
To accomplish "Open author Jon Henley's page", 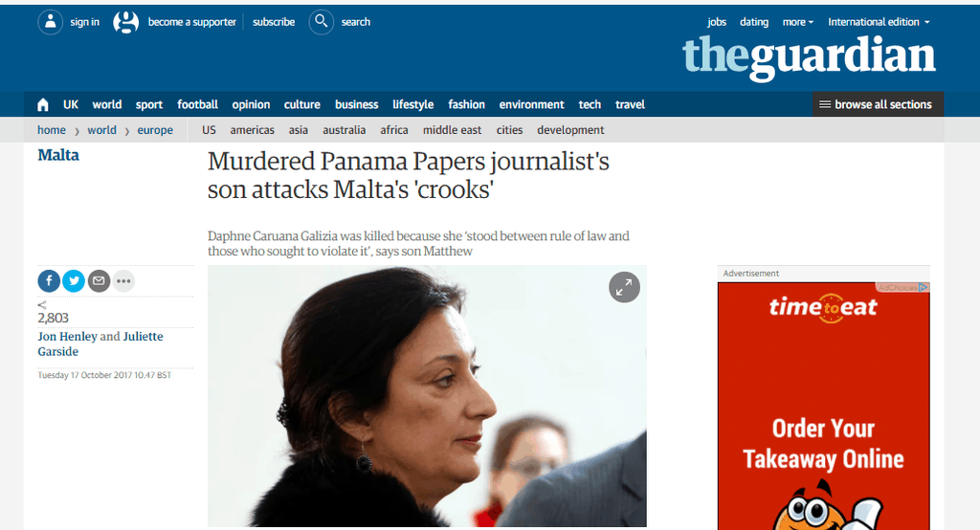I will [x=68, y=336].
